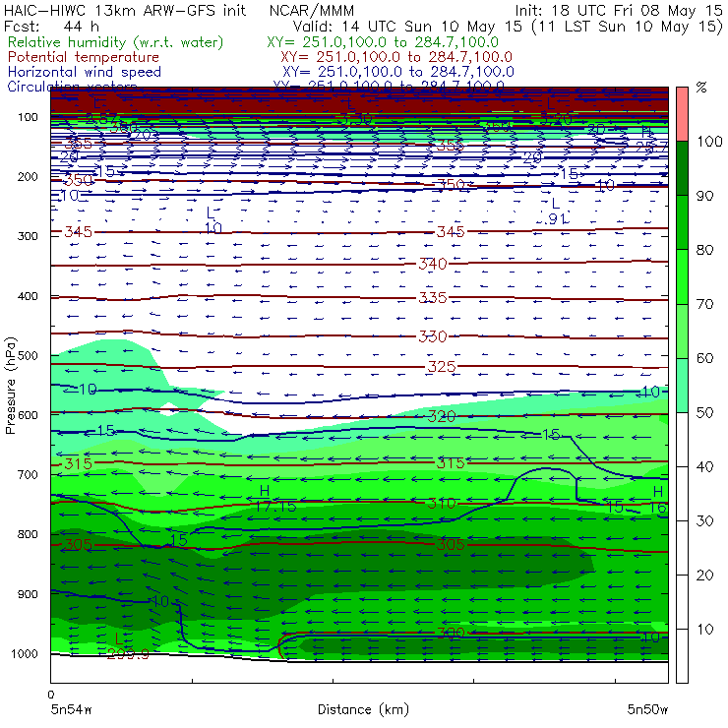Viewport: 728px width, 728px height.
Task: Click the '%' unit label above the colorbar
Action: 701,88
